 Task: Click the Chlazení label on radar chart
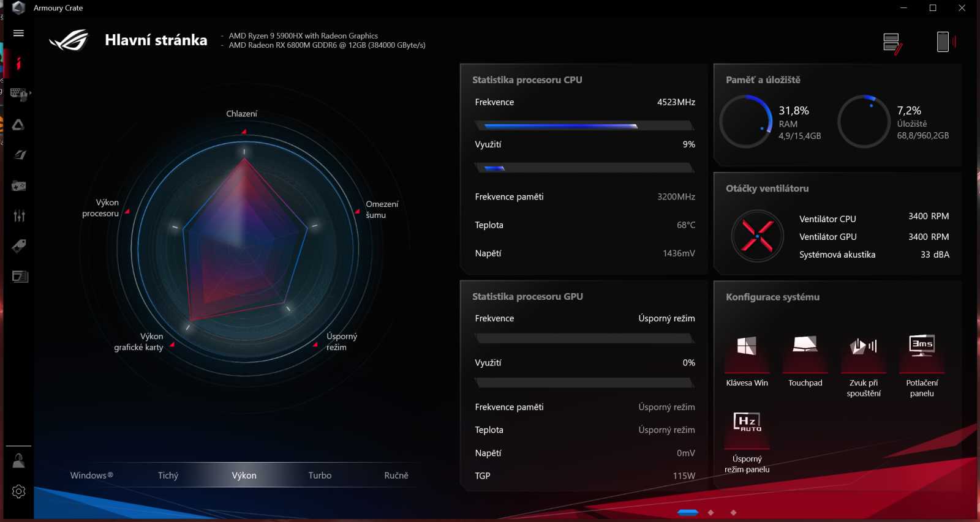pos(241,114)
